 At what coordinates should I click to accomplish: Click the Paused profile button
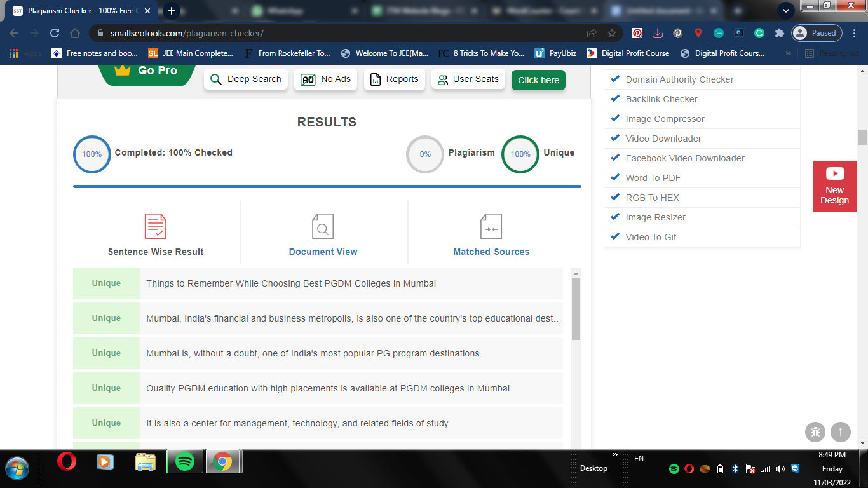[x=817, y=33]
